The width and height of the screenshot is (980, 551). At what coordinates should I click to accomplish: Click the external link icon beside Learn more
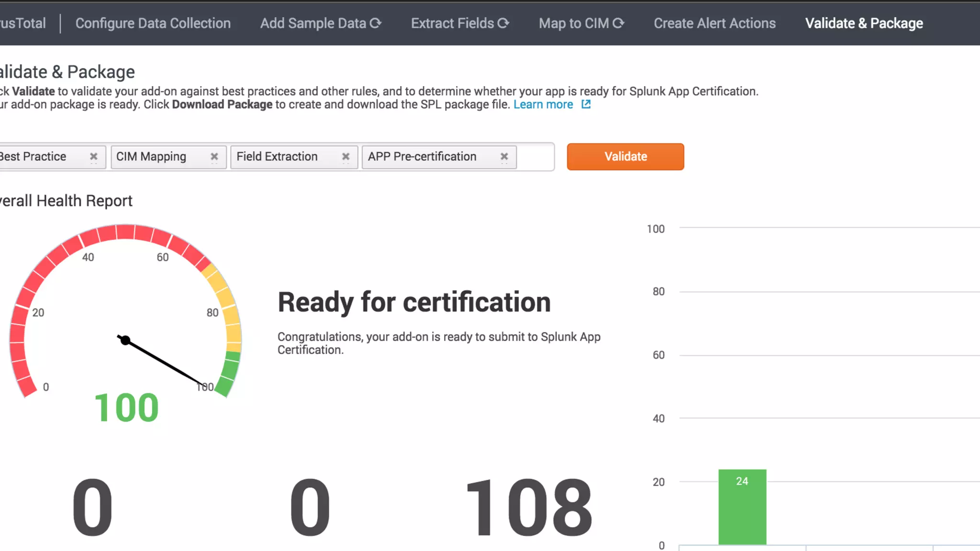coord(586,104)
